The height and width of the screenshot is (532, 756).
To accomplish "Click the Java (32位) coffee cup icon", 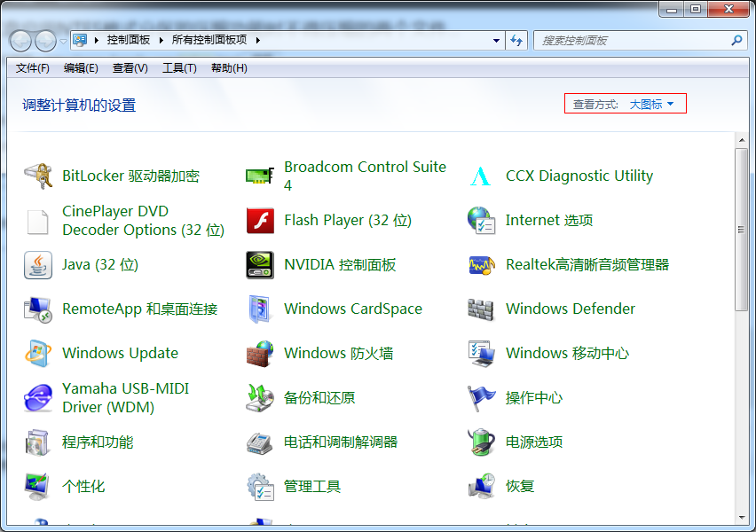I will click(x=38, y=264).
